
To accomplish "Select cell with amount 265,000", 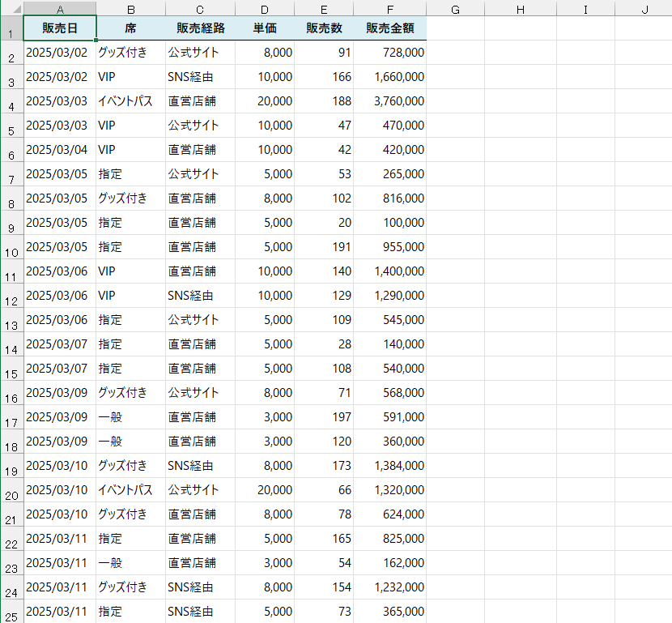I will coord(390,174).
